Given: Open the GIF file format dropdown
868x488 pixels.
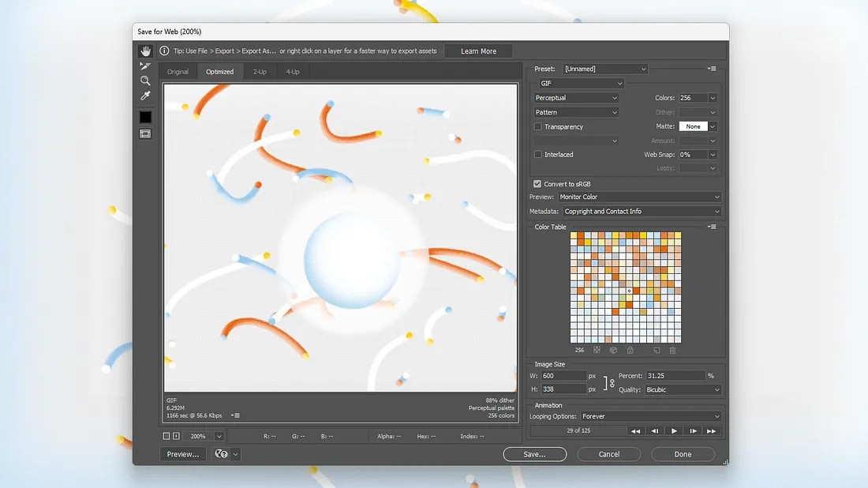Looking at the screenshot, I should [581, 84].
